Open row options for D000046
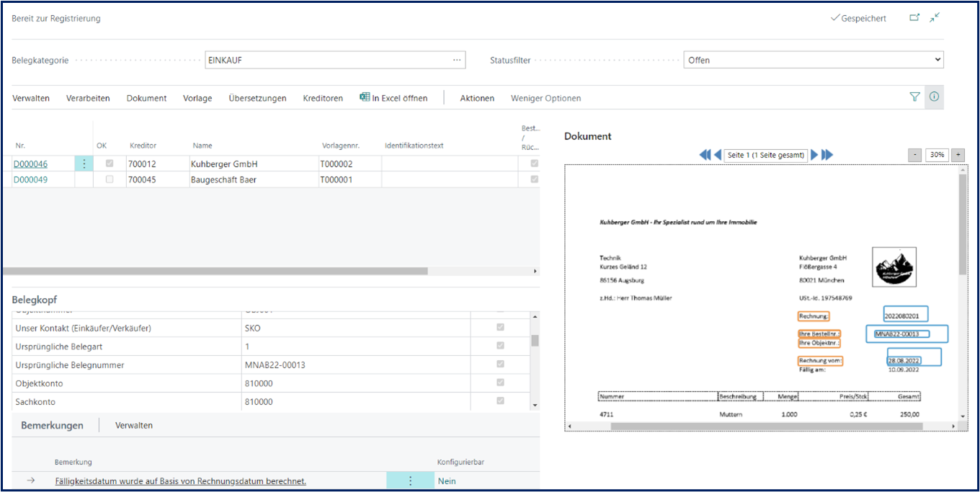The width and height of the screenshot is (980, 492). (x=84, y=164)
